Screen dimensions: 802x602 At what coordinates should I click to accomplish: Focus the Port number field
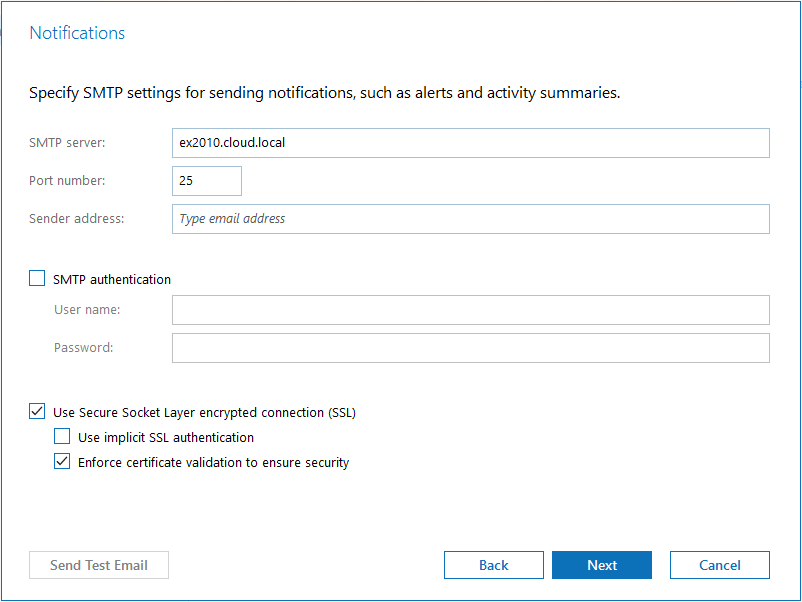[x=207, y=181]
